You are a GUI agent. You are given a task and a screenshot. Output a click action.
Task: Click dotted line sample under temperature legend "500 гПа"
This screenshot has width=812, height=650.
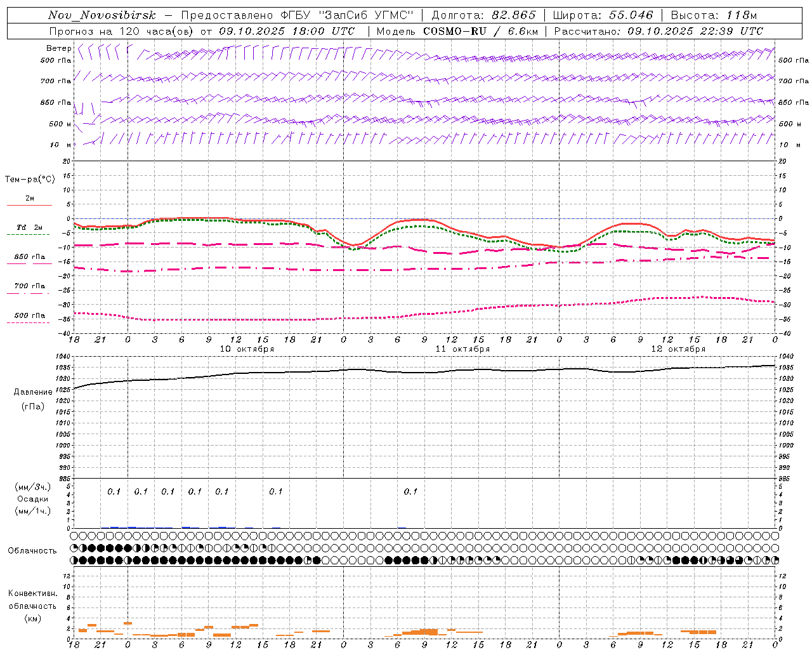point(28,323)
